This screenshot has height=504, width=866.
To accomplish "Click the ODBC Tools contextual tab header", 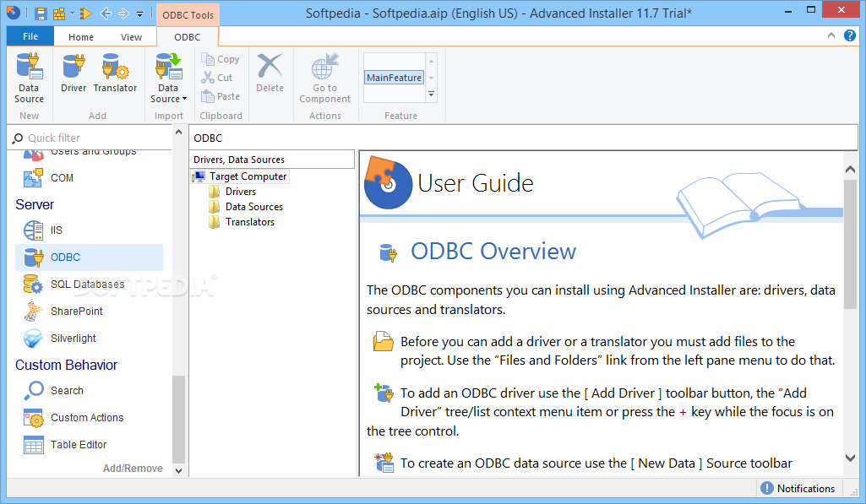I will (x=188, y=15).
